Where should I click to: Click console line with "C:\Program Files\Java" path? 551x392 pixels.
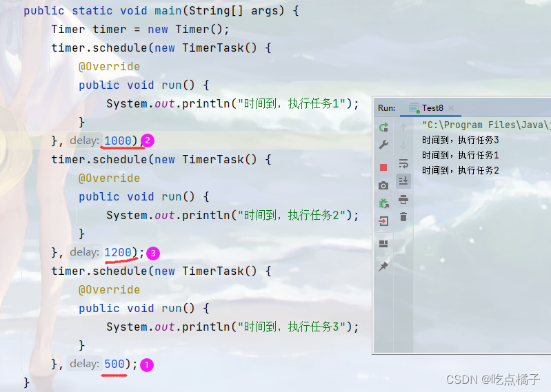pos(485,125)
